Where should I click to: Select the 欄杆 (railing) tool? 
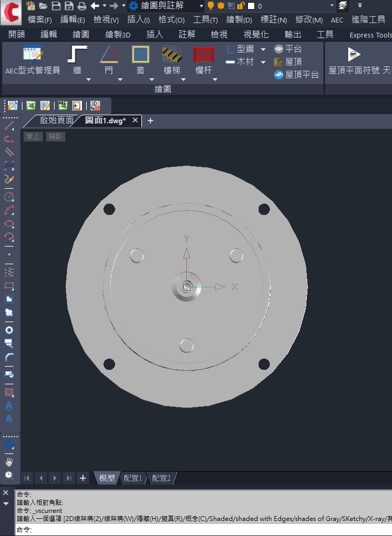coord(203,60)
